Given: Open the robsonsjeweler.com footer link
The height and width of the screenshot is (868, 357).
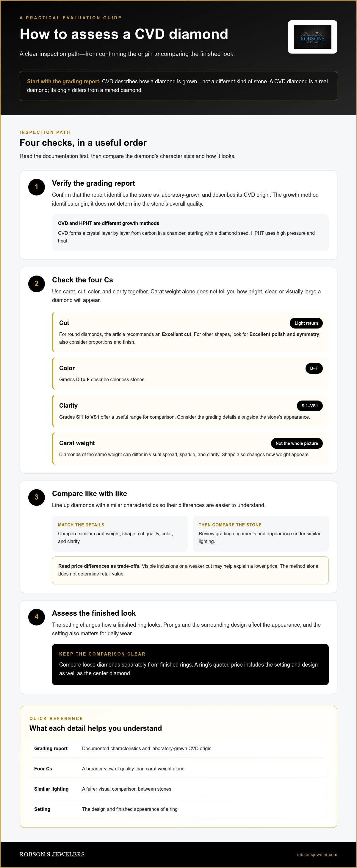Looking at the screenshot, I should (x=317, y=855).
